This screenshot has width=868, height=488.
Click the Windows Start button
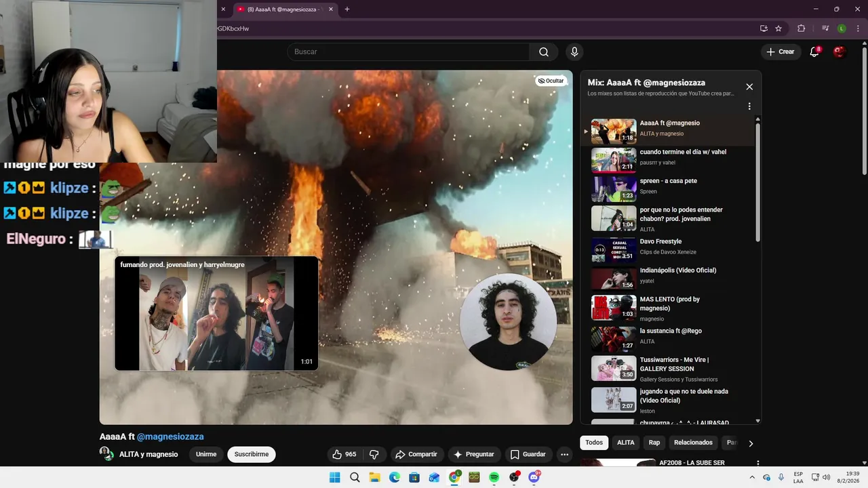tap(335, 477)
